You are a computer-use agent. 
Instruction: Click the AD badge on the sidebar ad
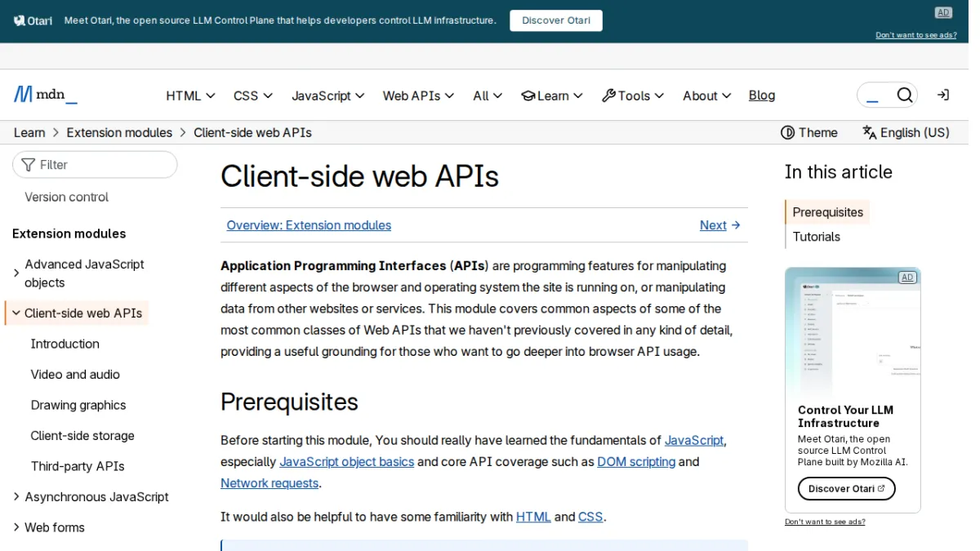click(x=907, y=278)
